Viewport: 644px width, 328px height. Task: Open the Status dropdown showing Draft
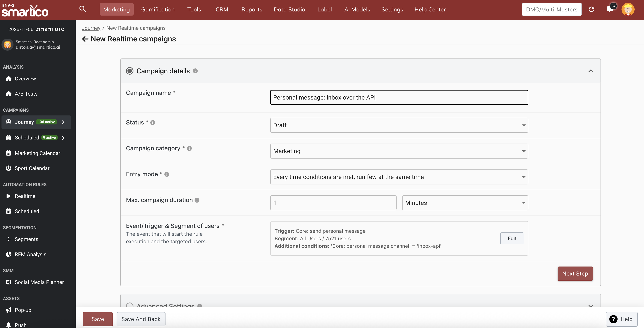[399, 125]
